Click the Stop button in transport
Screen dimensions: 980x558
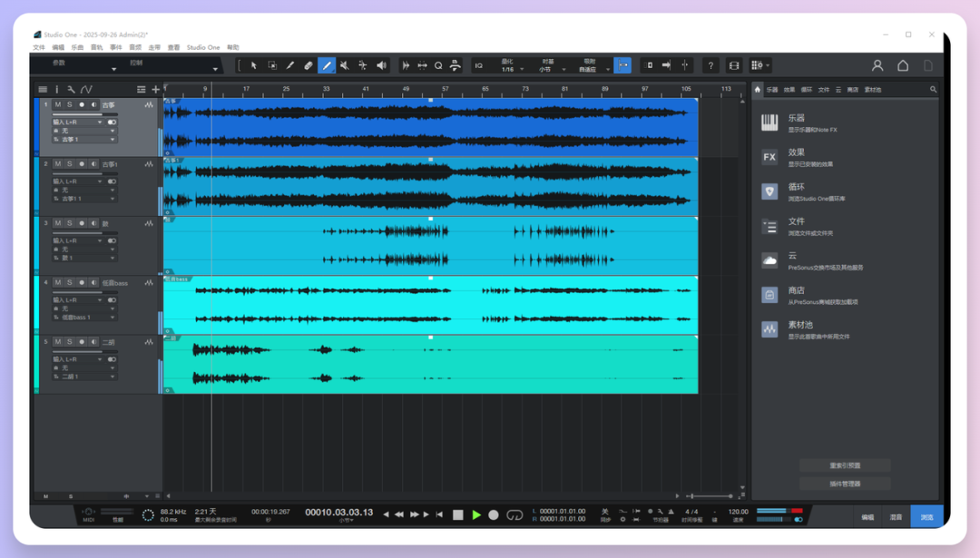click(458, 514)
